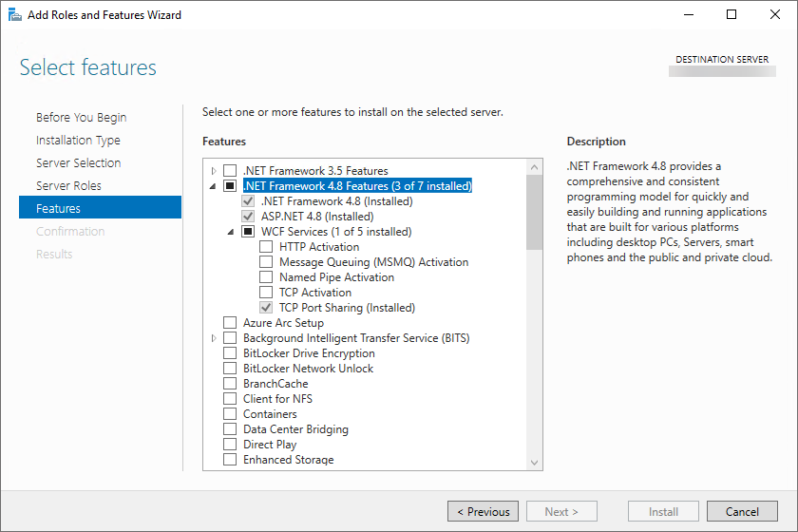Collapse .NET Framework 4.8 Features node

pos(213,186)
